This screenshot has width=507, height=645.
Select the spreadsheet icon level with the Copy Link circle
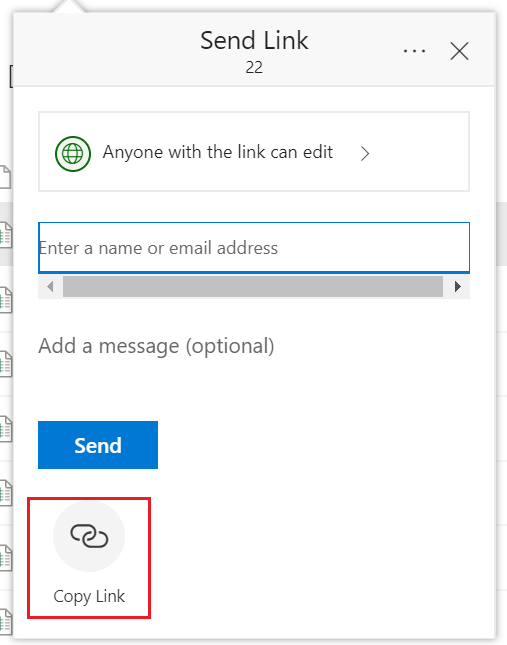[5, 557]
